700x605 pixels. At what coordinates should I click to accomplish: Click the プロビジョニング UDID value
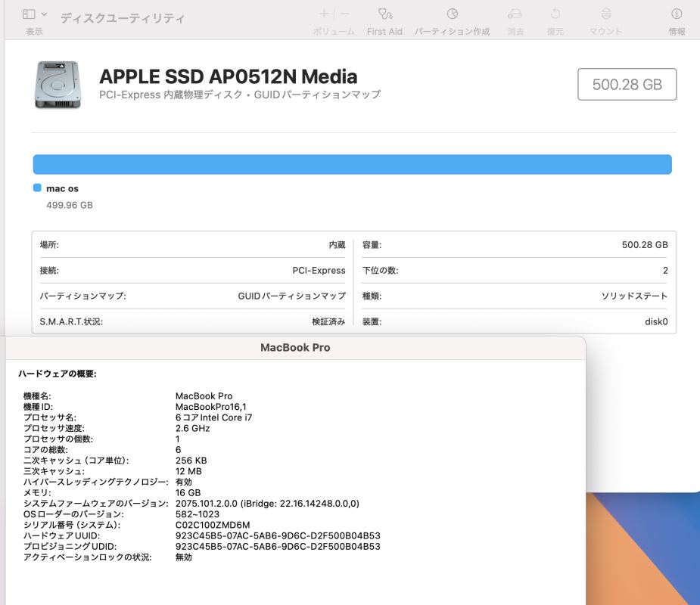click(278, 547)
